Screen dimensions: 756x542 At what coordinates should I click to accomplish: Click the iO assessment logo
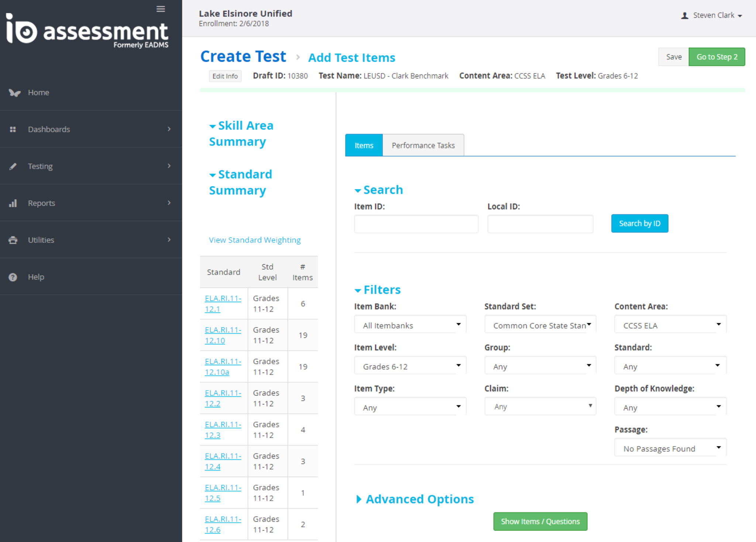point(87,31)
